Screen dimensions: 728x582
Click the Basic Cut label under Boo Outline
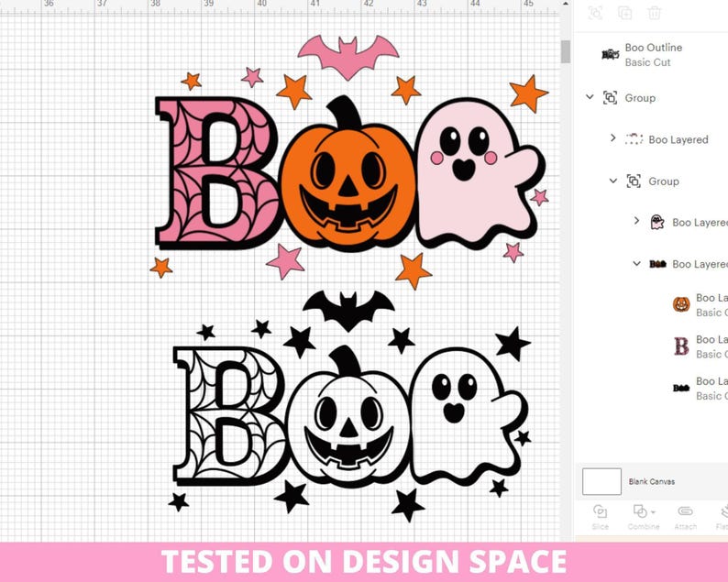point(647,62)
